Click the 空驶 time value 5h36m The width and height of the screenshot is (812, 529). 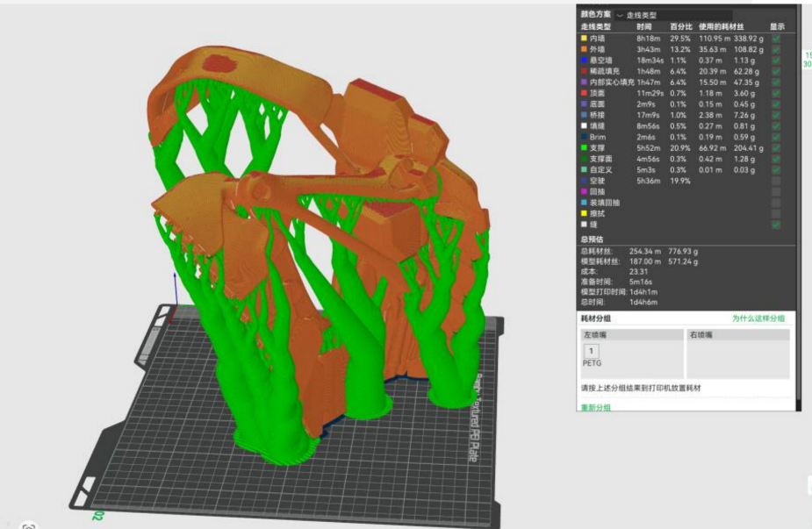(x=649, y=181)
